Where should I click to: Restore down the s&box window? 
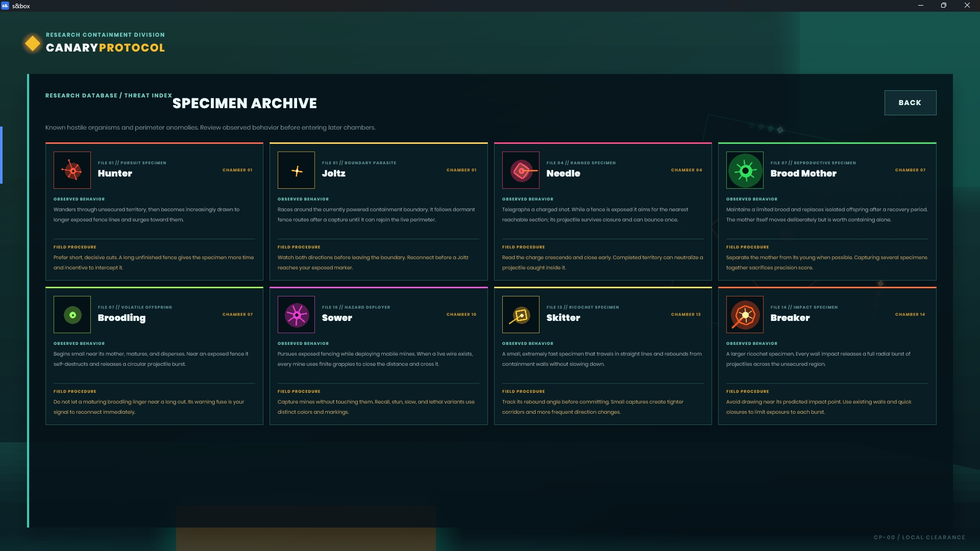point(944,6)
